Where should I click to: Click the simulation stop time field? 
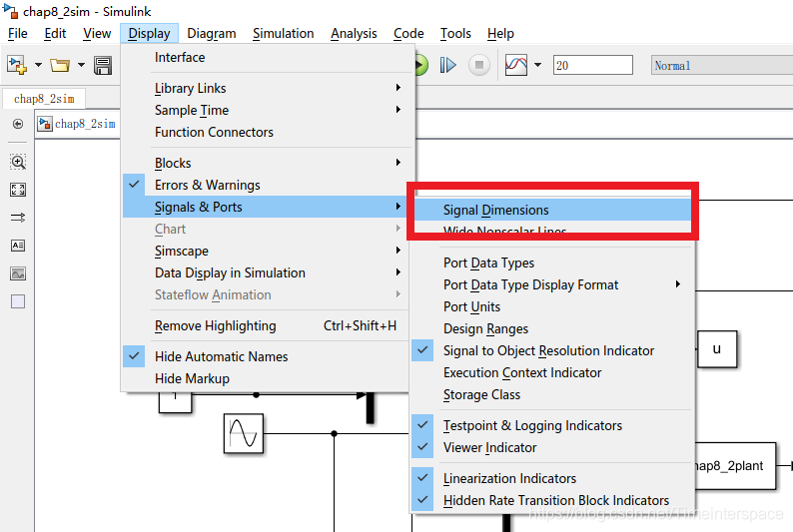[592, 65]
